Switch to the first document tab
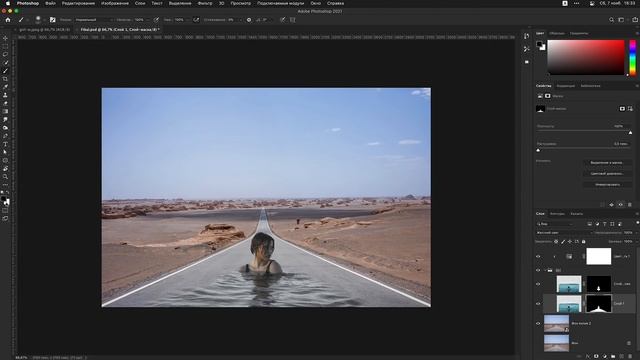 (x=44, y=30)
